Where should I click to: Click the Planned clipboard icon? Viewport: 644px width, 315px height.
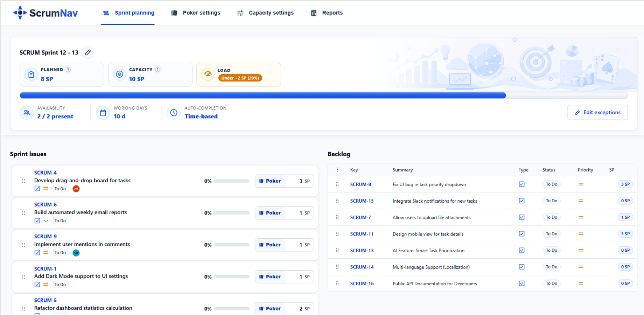pyautogui.click(x=31, y=74)
